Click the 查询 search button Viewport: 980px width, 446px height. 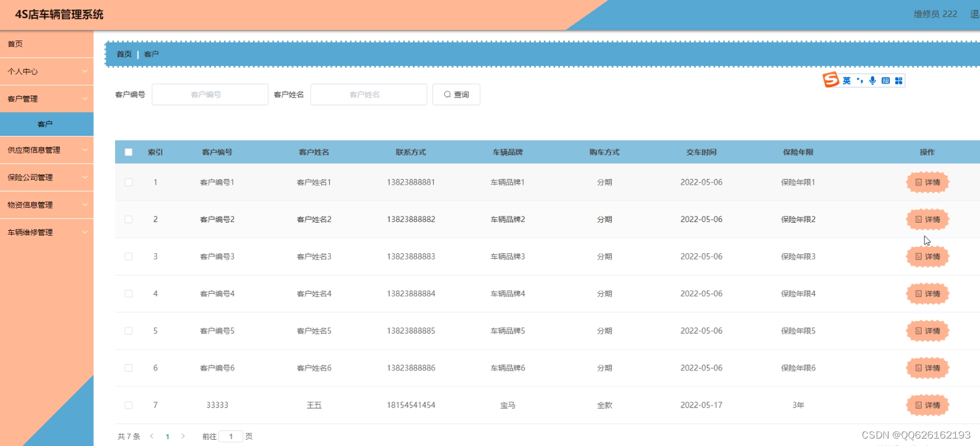pyautogui.click(x=456, y=95)
